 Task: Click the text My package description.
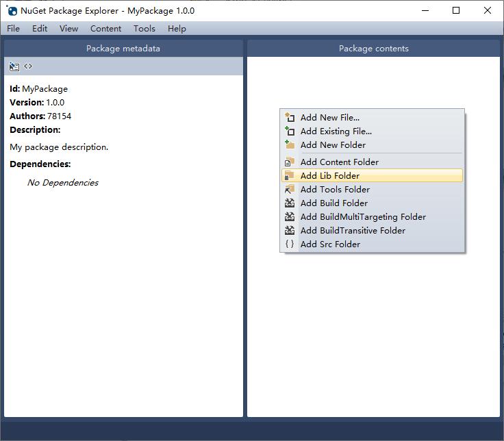59,147
